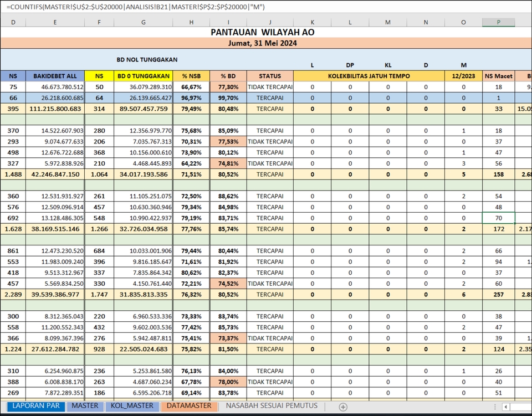Click the STATUS column header cell

click(x=270, y=76)
